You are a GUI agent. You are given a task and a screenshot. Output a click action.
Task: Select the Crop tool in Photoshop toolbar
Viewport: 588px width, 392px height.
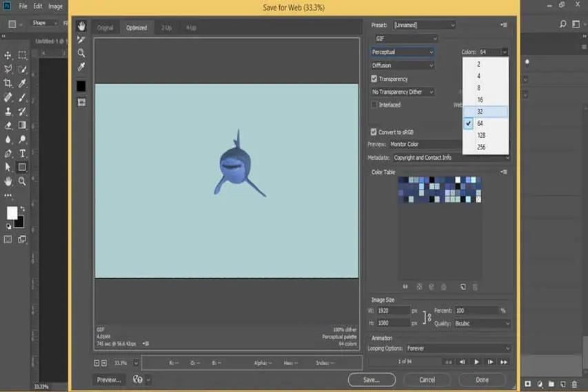tap(8, 83)
